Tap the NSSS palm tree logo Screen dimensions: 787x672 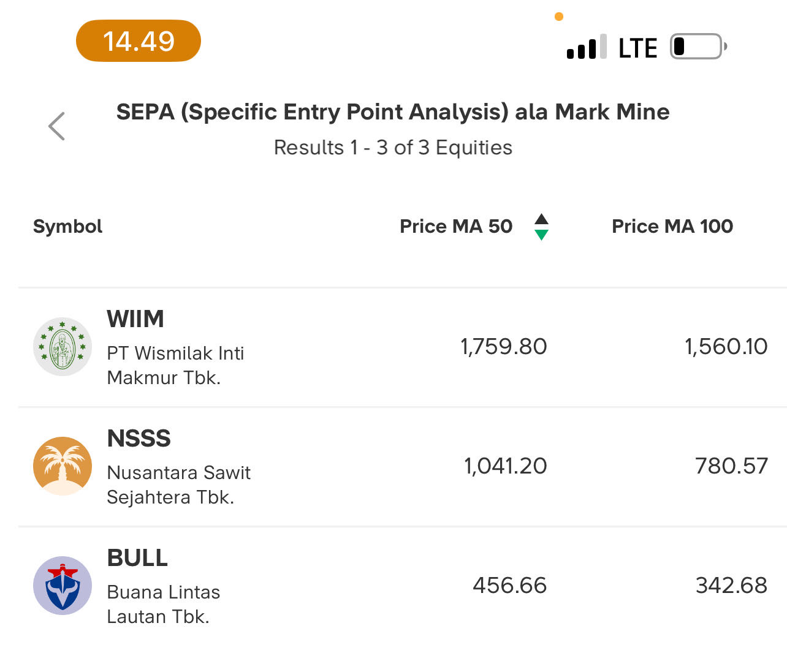pos(63,466)
